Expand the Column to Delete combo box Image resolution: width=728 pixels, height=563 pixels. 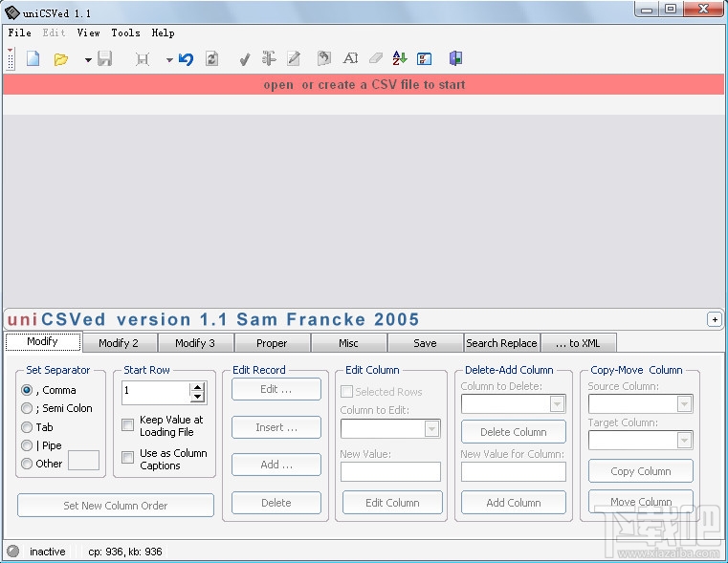coord(557,404)
